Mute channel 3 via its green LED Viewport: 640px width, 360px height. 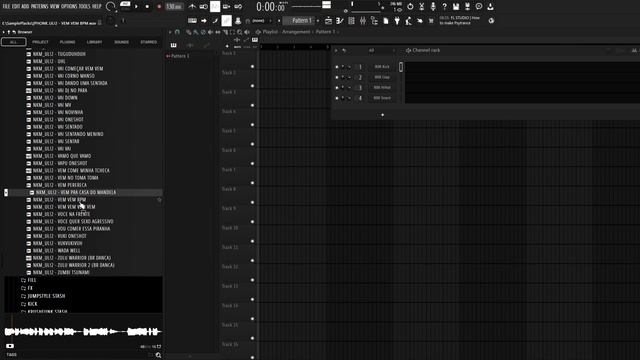click(x=337, y=88)
